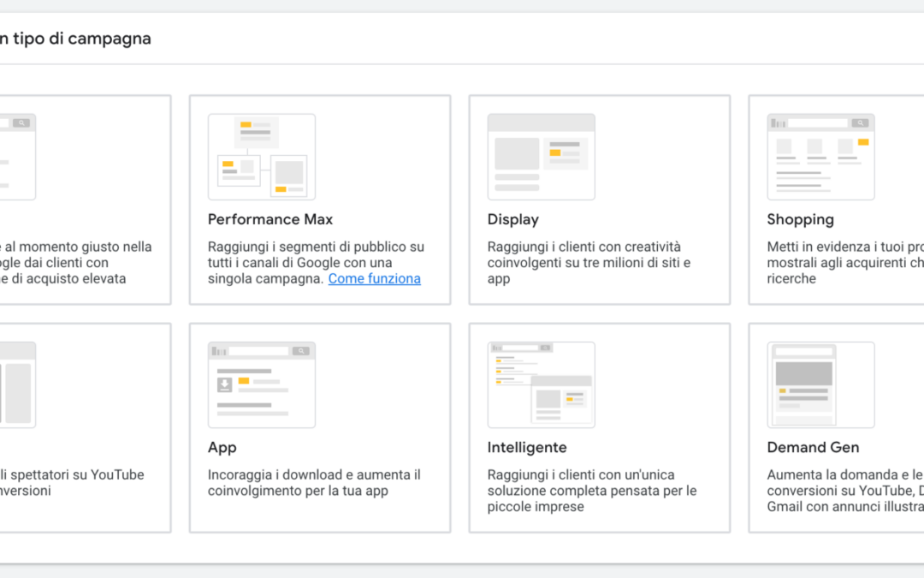Image resolution: width=924 pixels, height=578 pixels.
Task: Choose the partially visible YouTube video campaign icon
Action: point(18,384)
